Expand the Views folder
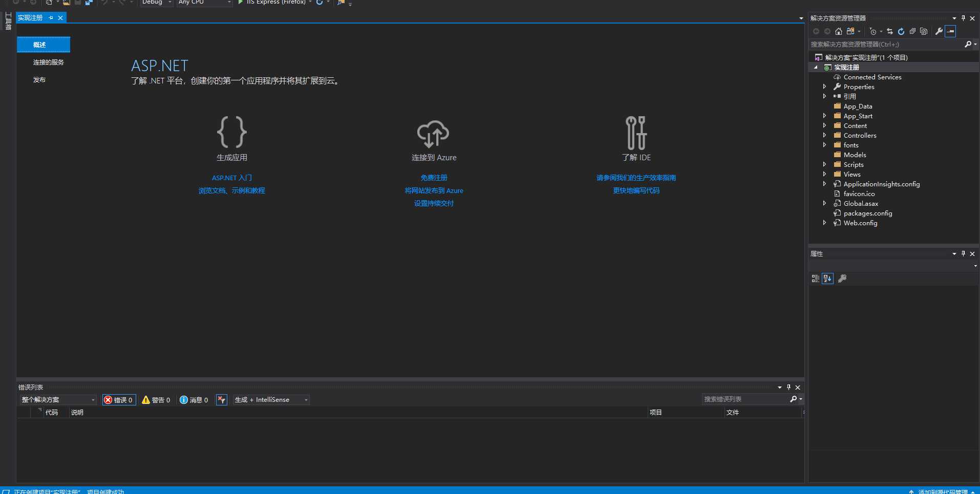 [x=824, y=174]
